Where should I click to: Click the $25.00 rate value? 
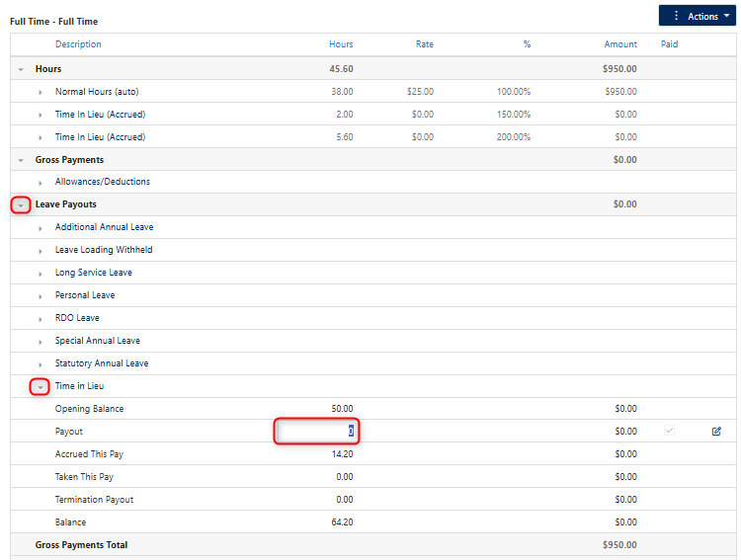coord(420,91)
